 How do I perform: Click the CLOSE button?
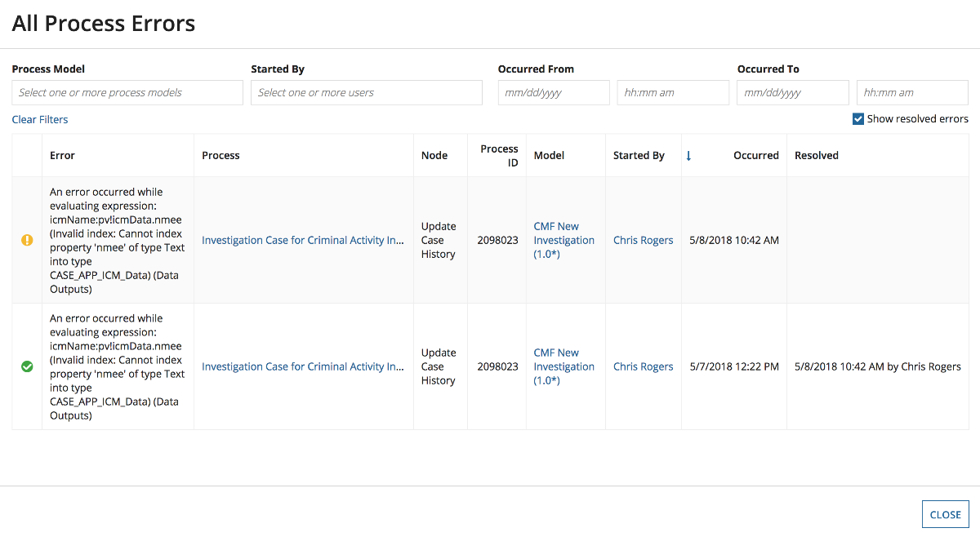pos(946,514)
